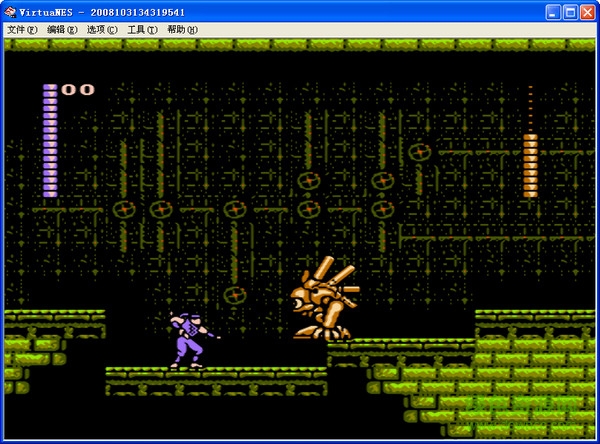The width and height of the screenshot is (600, 444).
Task: Maximize the VirtuaNES window
Action: pyautogui.click(x=570, y=13)
